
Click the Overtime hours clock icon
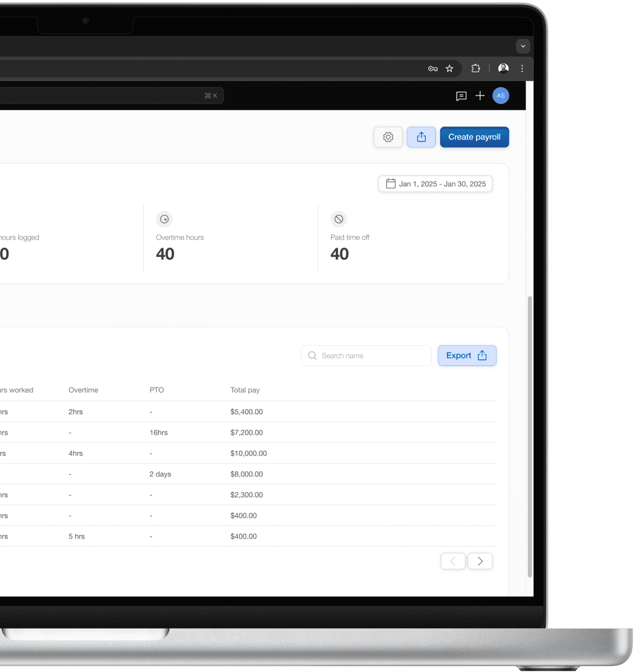(164, 219)
